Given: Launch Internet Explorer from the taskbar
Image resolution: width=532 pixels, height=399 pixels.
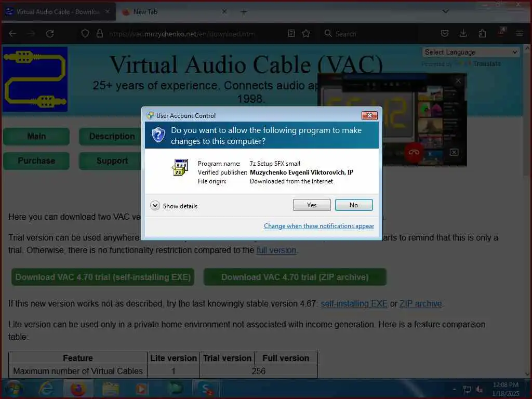Looking at the screenshot, I should (x=46, y=389).
